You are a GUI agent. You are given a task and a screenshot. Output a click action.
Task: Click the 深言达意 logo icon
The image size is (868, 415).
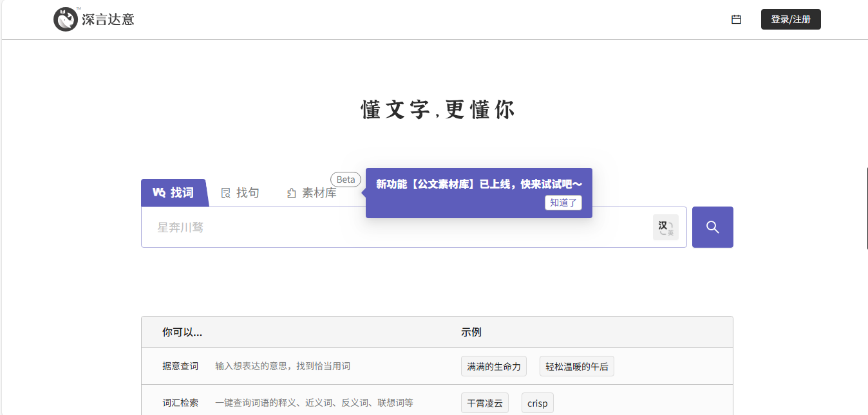coord(66,19)
